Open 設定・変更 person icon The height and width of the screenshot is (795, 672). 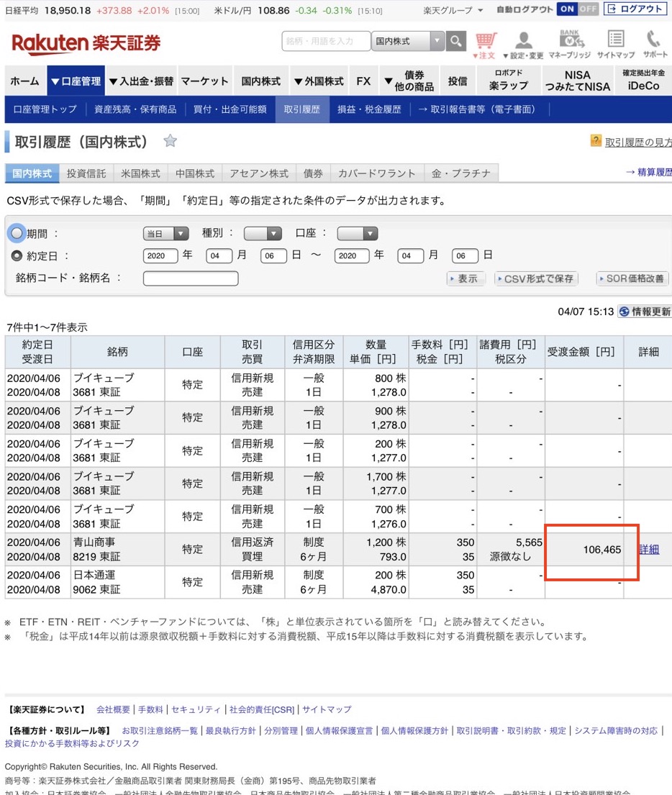(523, 41)
